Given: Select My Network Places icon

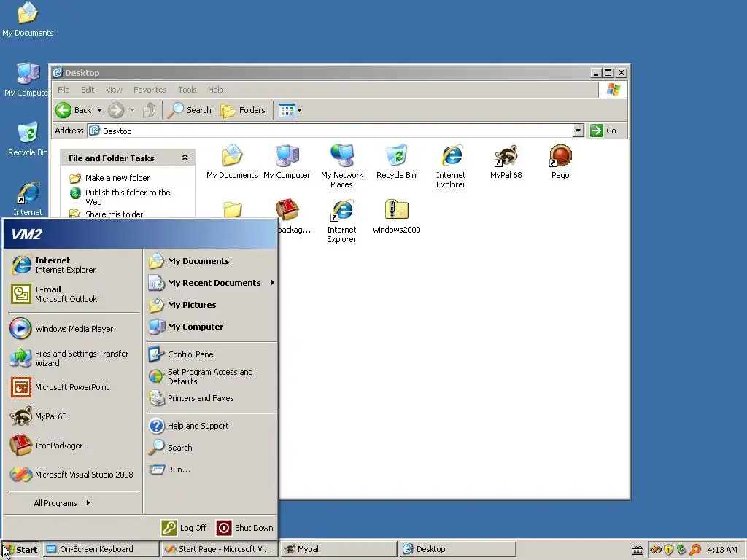Looking at the screenshot, I should (342, 166).
